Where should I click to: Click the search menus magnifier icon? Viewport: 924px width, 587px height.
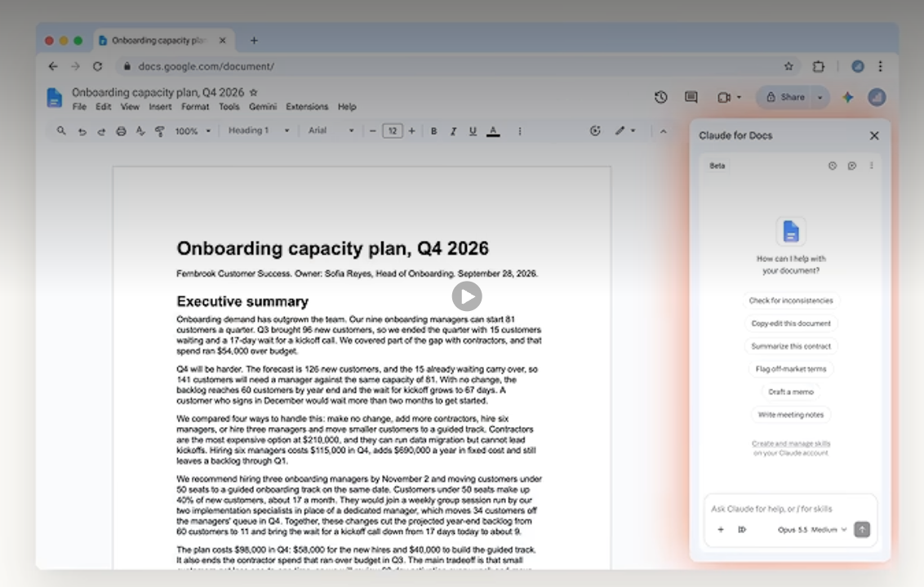click(61, 131)
